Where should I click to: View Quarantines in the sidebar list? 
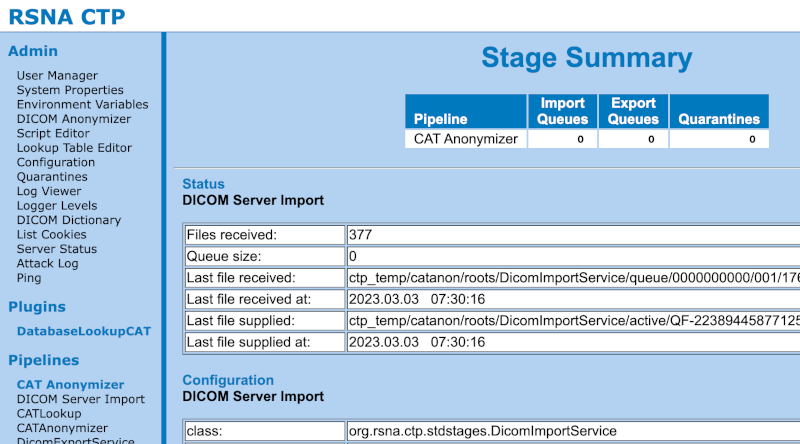[x=52, y=177]
